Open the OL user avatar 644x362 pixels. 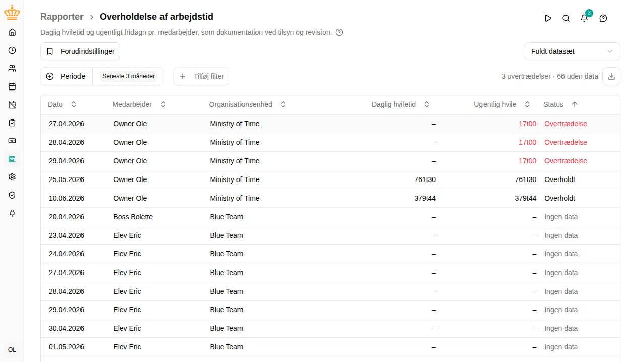tap(12, 350)
